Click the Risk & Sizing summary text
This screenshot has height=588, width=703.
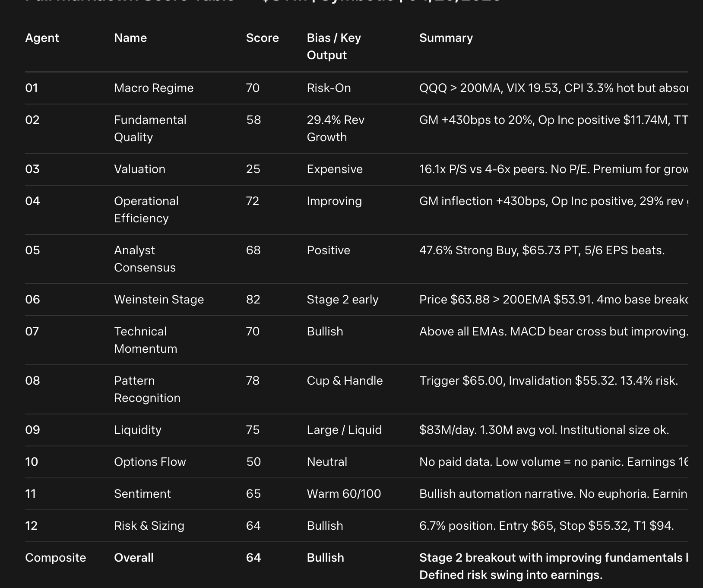pyautogui.click(x=546, y=526)
